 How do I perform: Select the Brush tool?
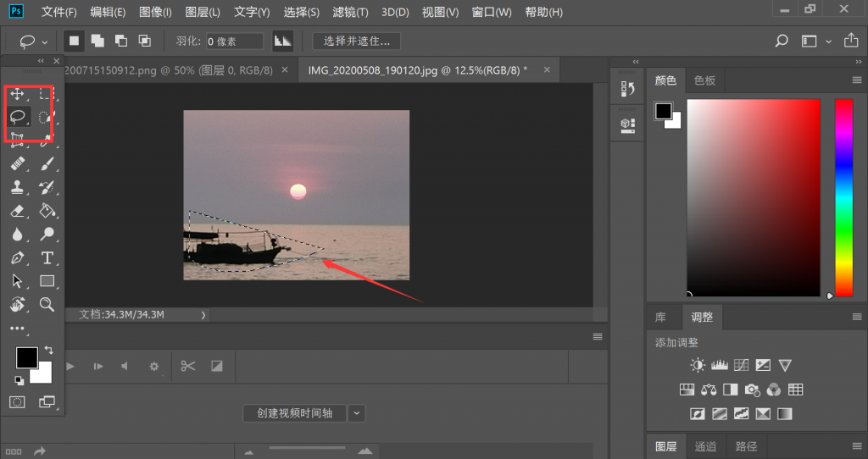point(47,163)
